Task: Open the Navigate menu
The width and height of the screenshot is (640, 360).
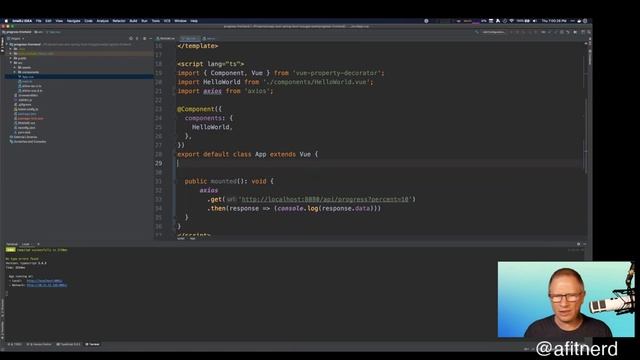Action: 73,21
